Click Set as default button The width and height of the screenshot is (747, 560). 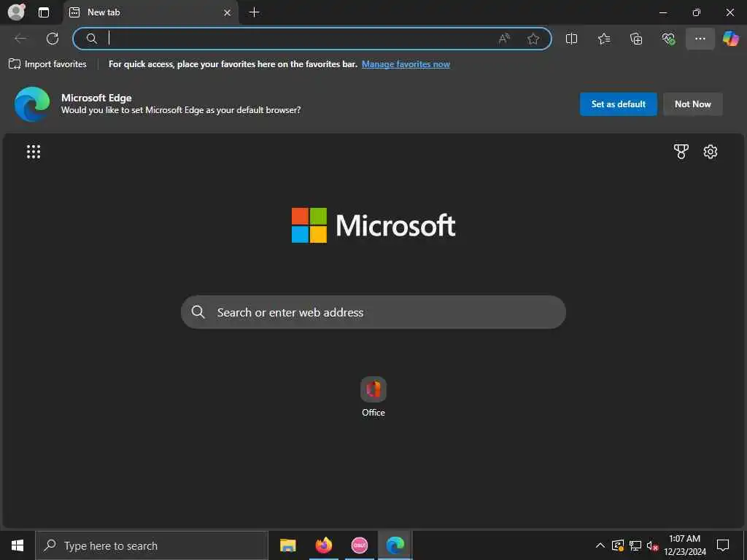tap(619, 104)
